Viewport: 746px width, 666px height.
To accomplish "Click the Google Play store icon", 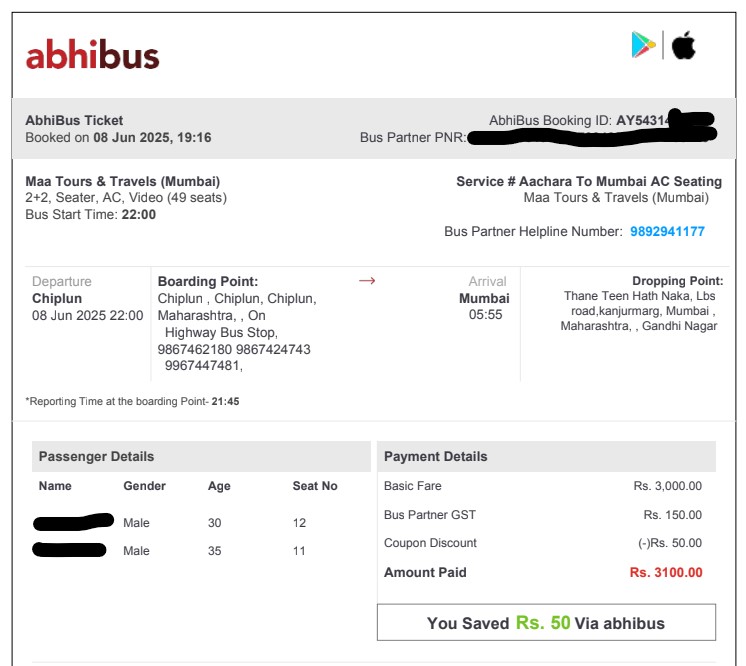I will tap(643, 45).
